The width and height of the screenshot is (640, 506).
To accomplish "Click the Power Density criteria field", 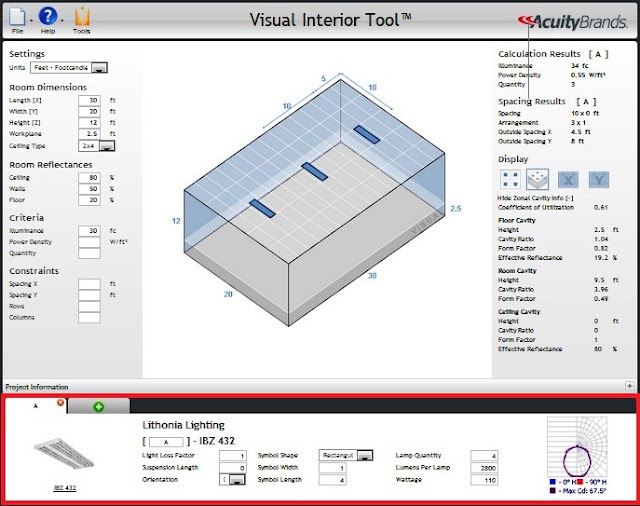I will pyautogui.click(x=89, y=242).
